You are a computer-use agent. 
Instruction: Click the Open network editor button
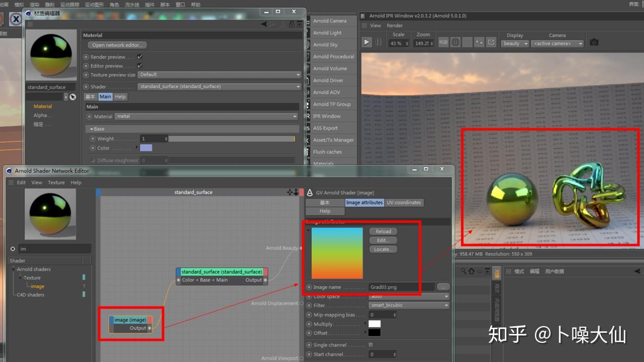(x=117, y=45)
